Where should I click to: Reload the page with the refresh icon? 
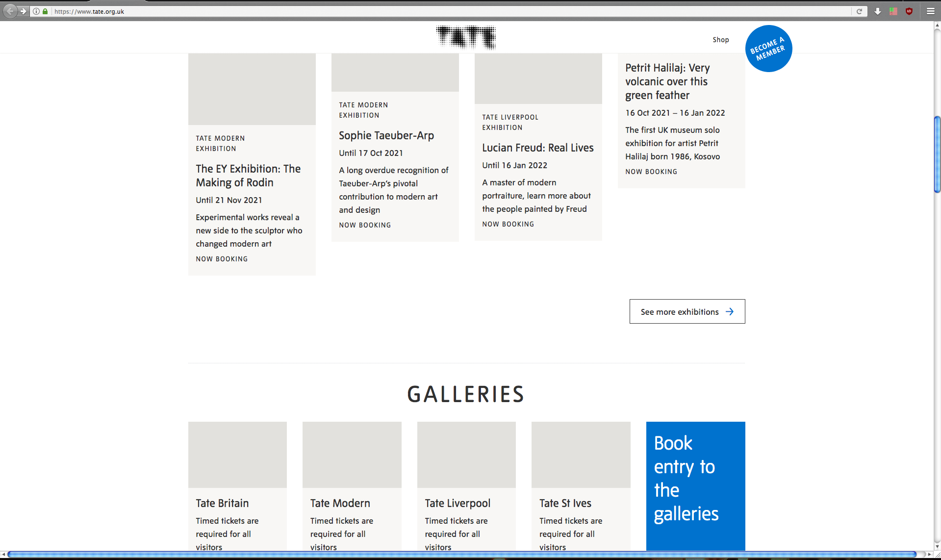click(x=859, y=11)
